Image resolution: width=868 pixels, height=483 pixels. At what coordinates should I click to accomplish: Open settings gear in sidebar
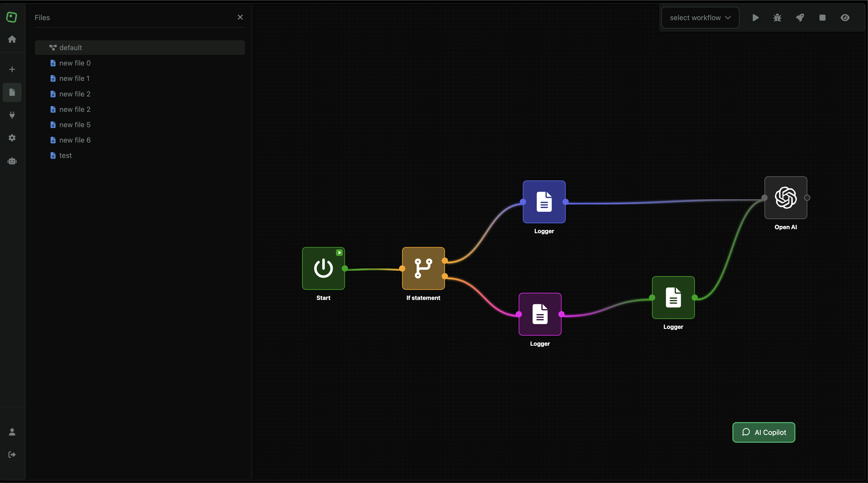(x=12, y=138)
